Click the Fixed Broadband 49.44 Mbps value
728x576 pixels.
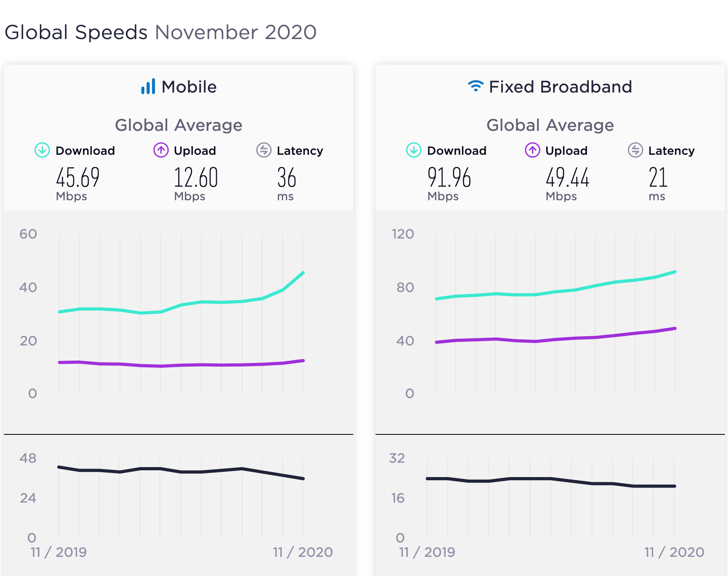(567, 178)
